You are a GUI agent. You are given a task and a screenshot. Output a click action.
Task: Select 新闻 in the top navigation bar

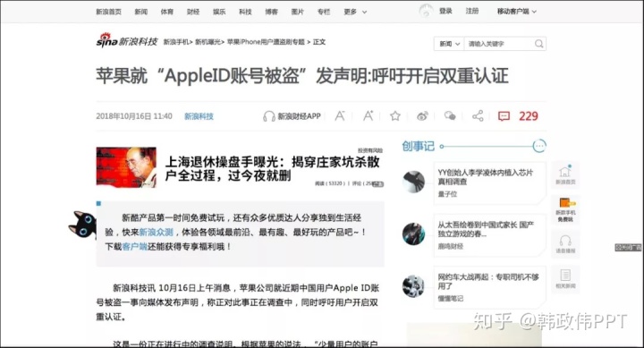141,12
